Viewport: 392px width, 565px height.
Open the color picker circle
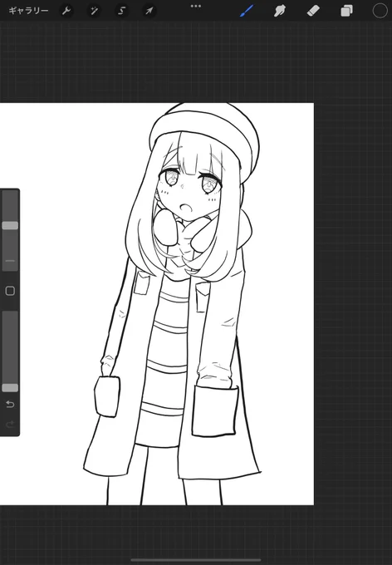coord(380,11)
